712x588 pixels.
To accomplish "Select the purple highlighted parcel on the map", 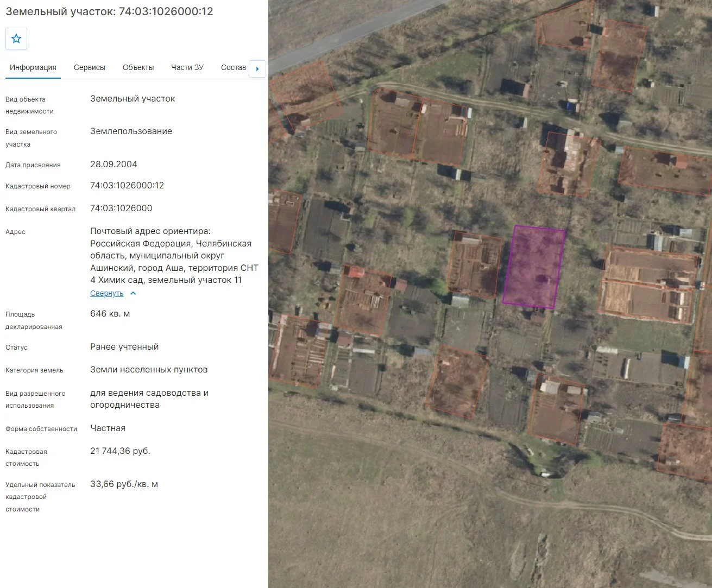I will [533, 267].
